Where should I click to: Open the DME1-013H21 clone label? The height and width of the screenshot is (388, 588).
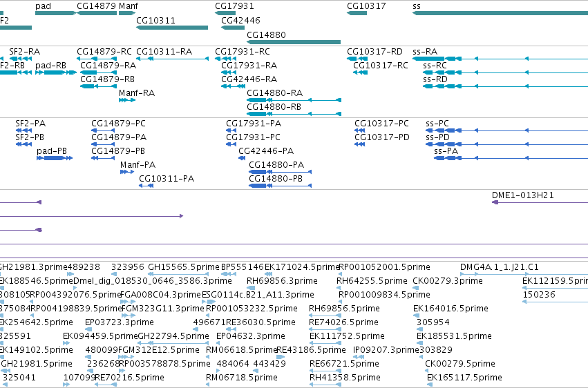[x=523, y=195]
